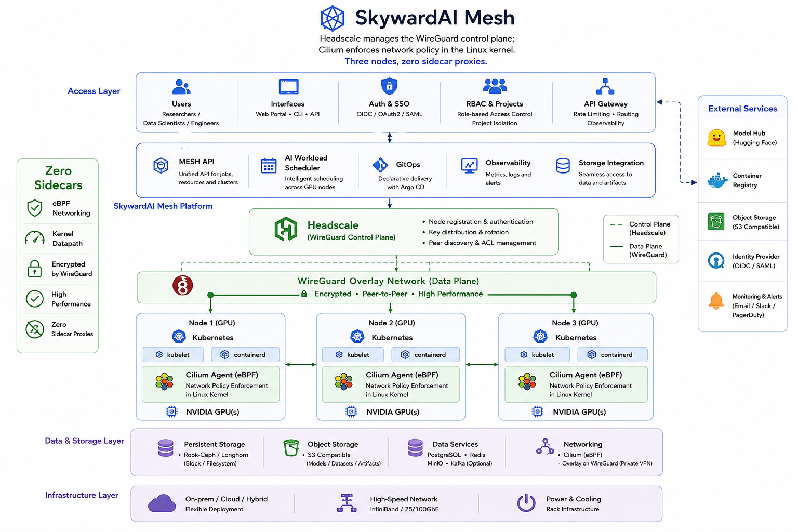The width and height of the screenshot is (798, 532).
Task: Click the "Node 2 (GPU)" title
Action: [x=392, y=323]
